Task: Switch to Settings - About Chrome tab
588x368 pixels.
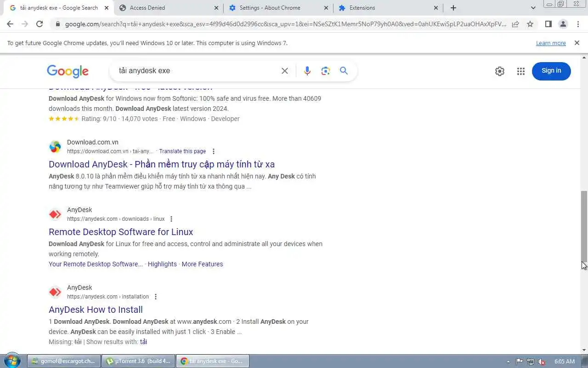Action: (278, 8)
